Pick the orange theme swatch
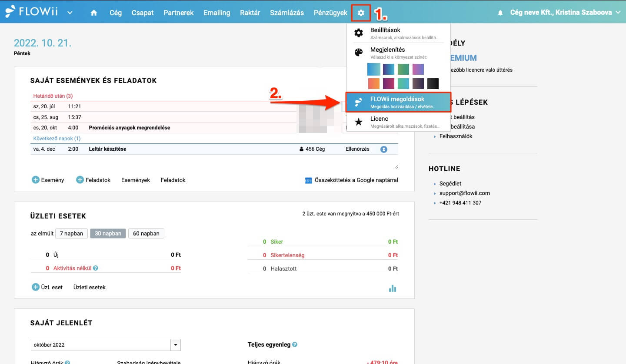This screenshot has width=626, height=364. (x=374, y=83)
